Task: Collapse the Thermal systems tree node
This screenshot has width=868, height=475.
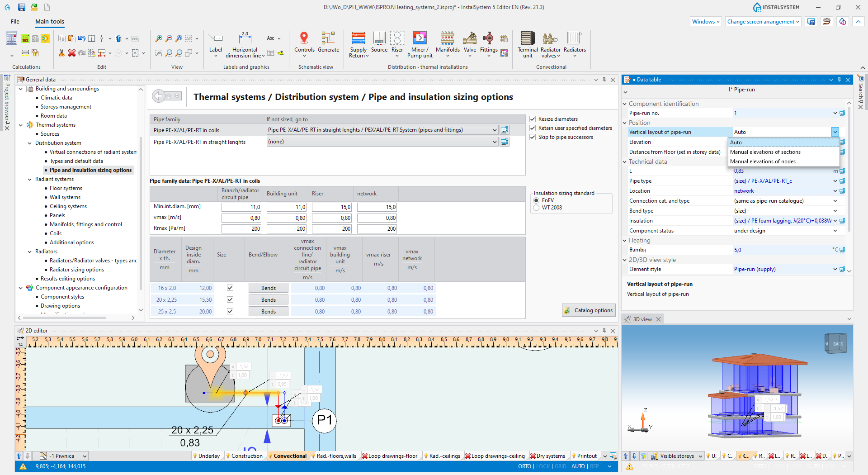Action: [21, 125]
